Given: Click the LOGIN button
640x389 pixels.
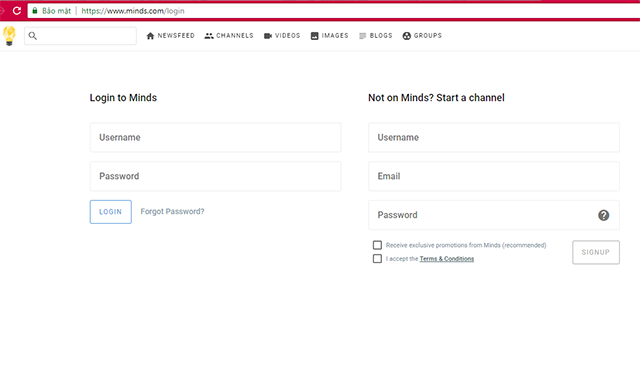Looking at the screenshot, I should click(x=111, y=212).
